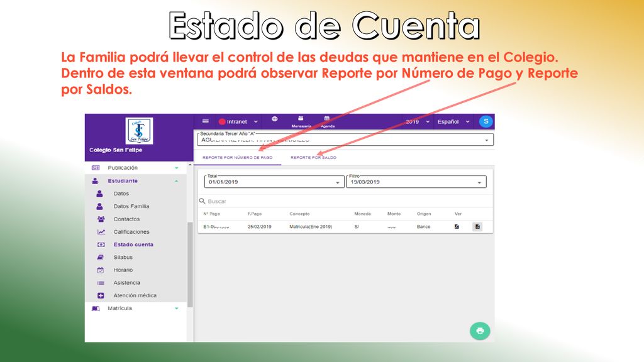Click the Estudiante person icon
This screenshot has width=644, height=362.
click(96, 180)
